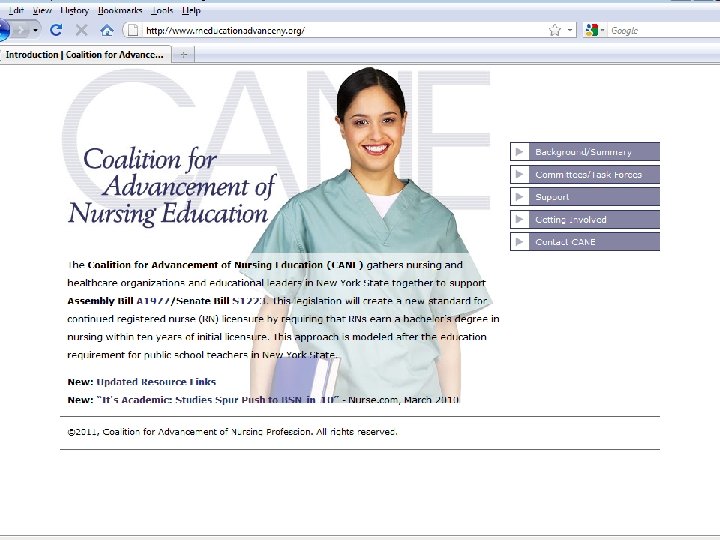Viewport: 720px width, 540px height.
Task: Open the address bar dropdown arrow
Action: tap(570, 30)
